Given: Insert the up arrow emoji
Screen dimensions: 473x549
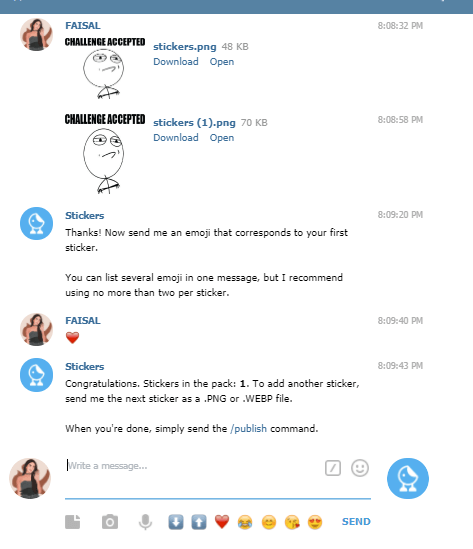Looking at the screenshot, I should coord(199,522).
